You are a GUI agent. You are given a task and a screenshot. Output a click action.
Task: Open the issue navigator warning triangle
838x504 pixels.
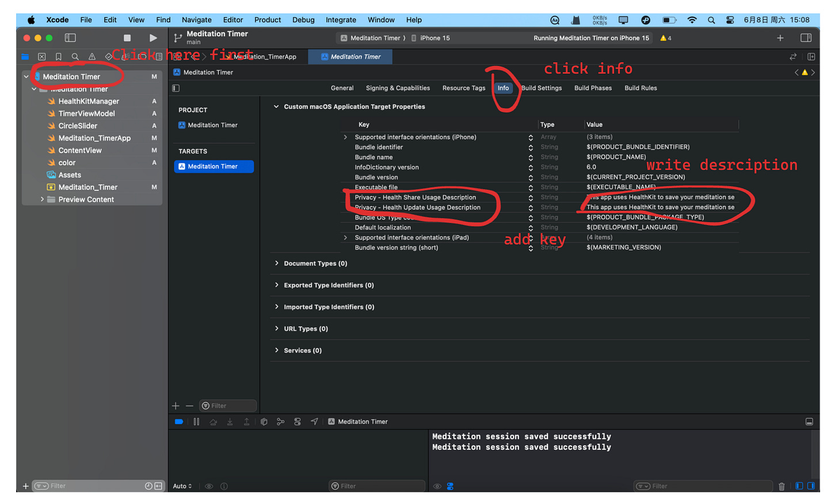pyautogui.click(x=92, y=56)
